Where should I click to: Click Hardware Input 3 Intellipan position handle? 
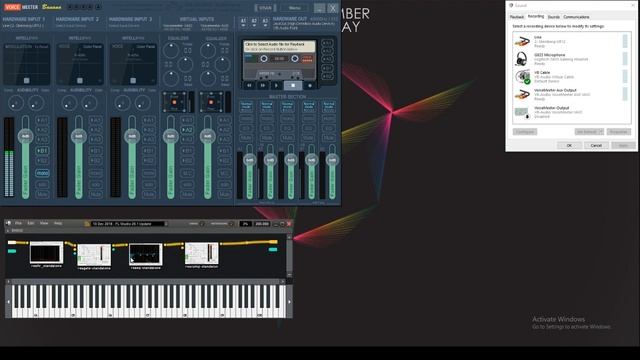pyautogui.click(x=133, y=80)
